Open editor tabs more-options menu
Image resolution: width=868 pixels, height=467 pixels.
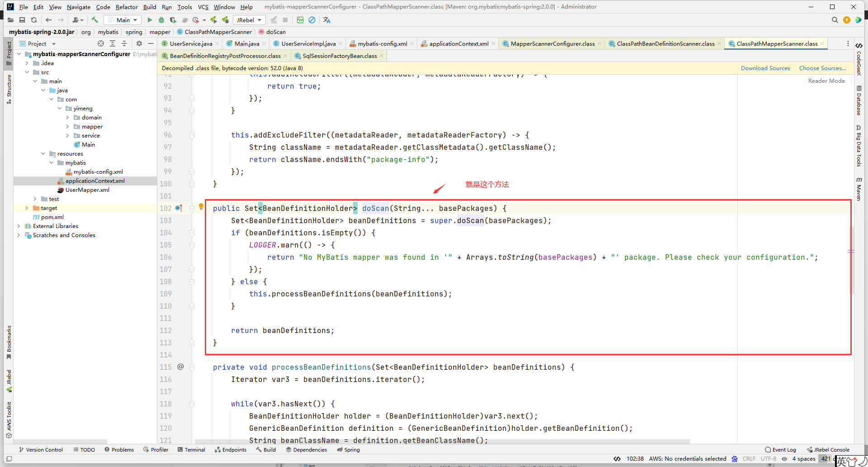[848, 43]
